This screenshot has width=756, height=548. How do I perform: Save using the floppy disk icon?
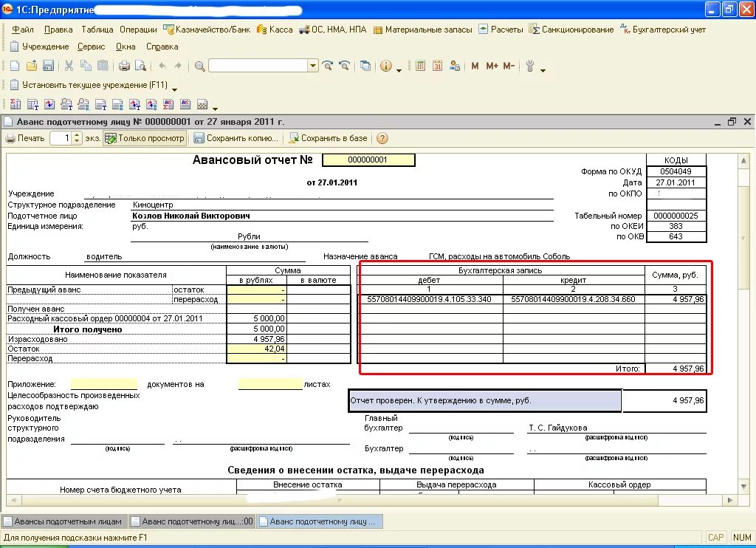(x=48, y=66)
